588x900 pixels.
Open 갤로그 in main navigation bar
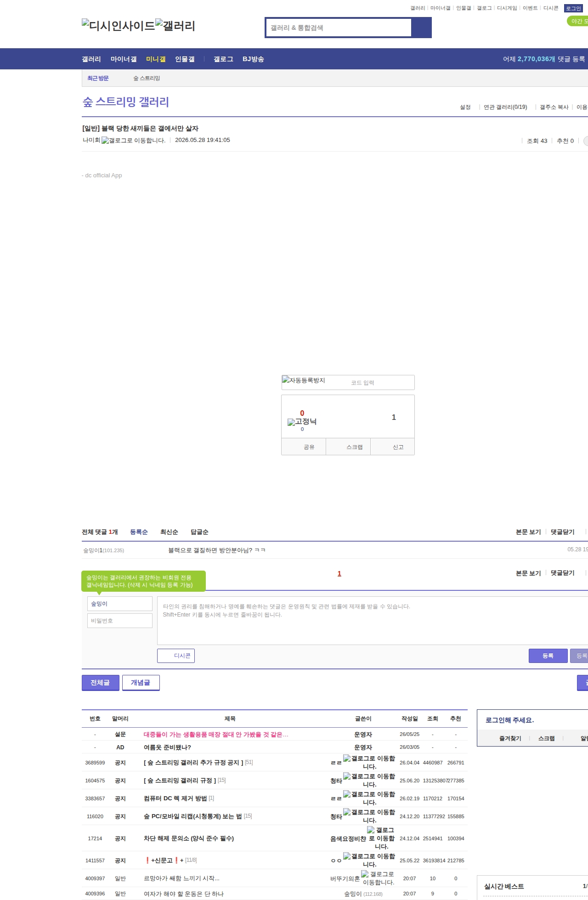point(223,59)
